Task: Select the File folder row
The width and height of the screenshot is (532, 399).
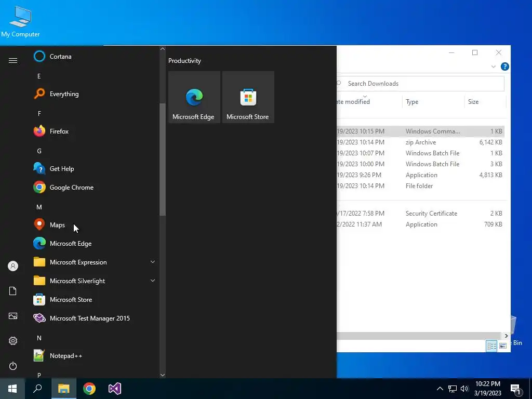Action: (420, 186)
